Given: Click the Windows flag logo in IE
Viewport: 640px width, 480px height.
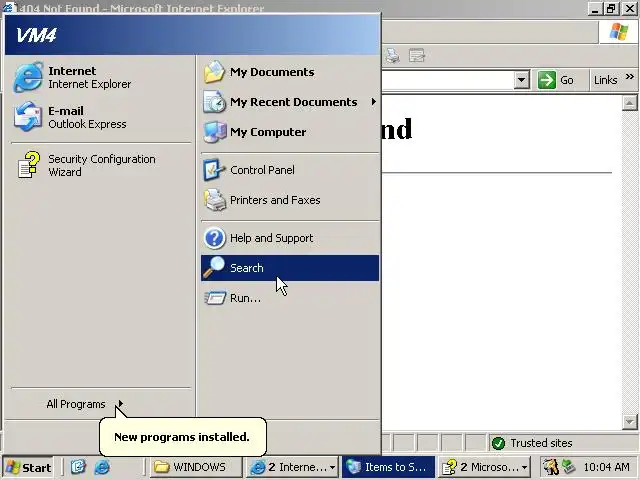Looking at the screenshot, I should pyautogui.click(x=618, y=31).
